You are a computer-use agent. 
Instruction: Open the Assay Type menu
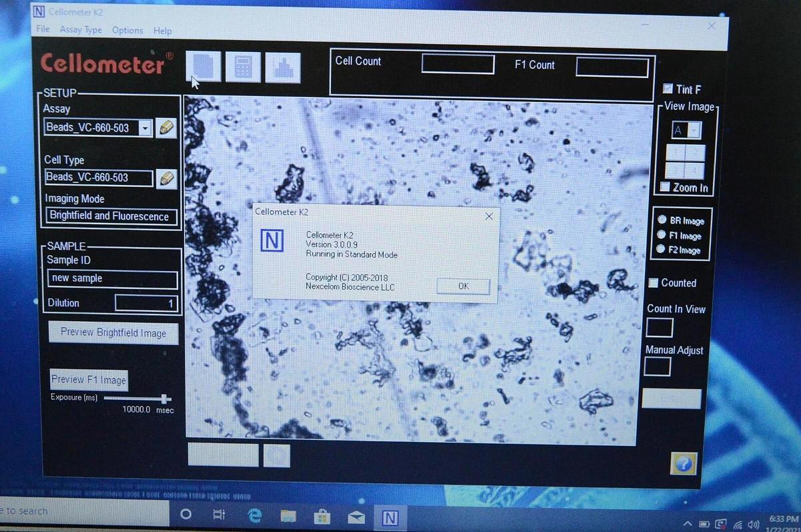point(81,30)
